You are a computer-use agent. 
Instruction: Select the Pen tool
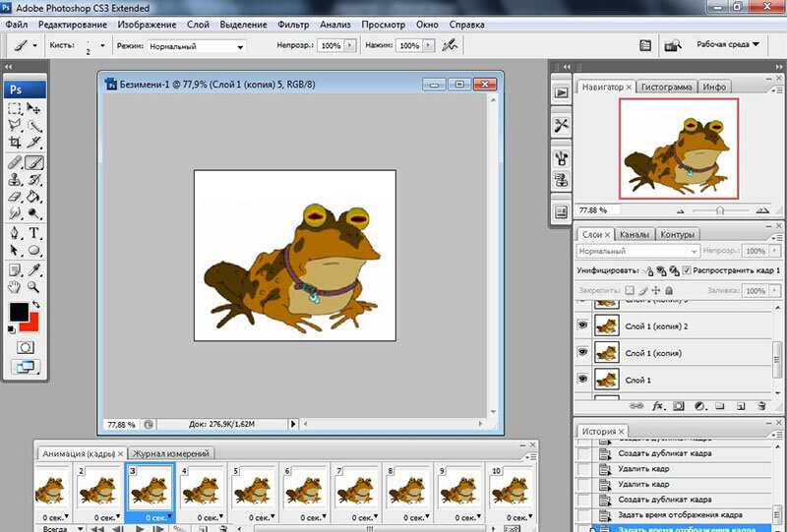coord(15,233)
